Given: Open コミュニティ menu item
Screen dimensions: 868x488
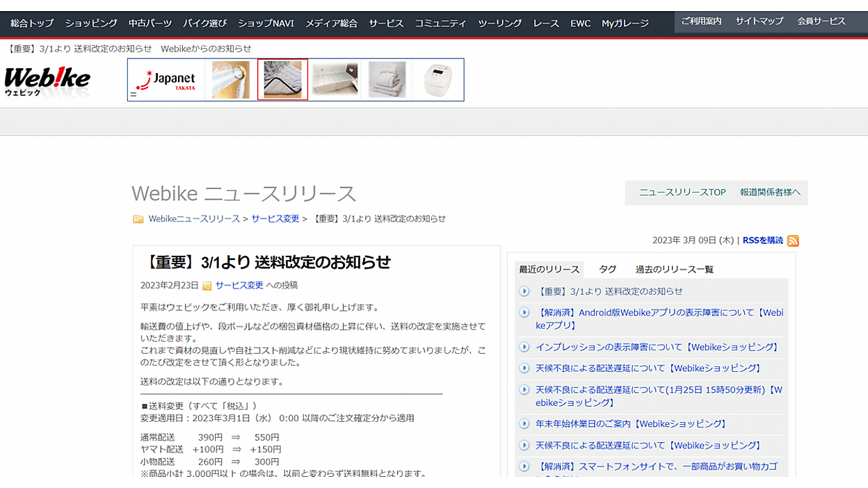Looking at the screenshot, I should [441, 23].
